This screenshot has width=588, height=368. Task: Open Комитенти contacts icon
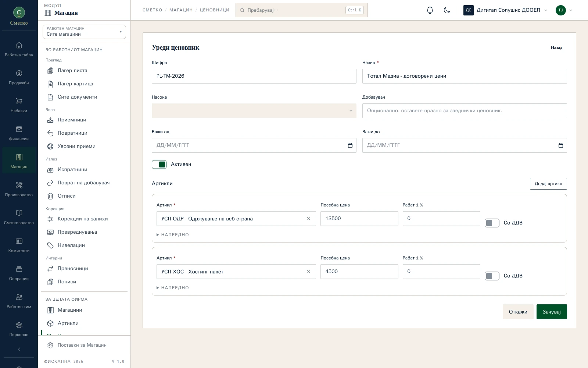(x=19, y=241)
